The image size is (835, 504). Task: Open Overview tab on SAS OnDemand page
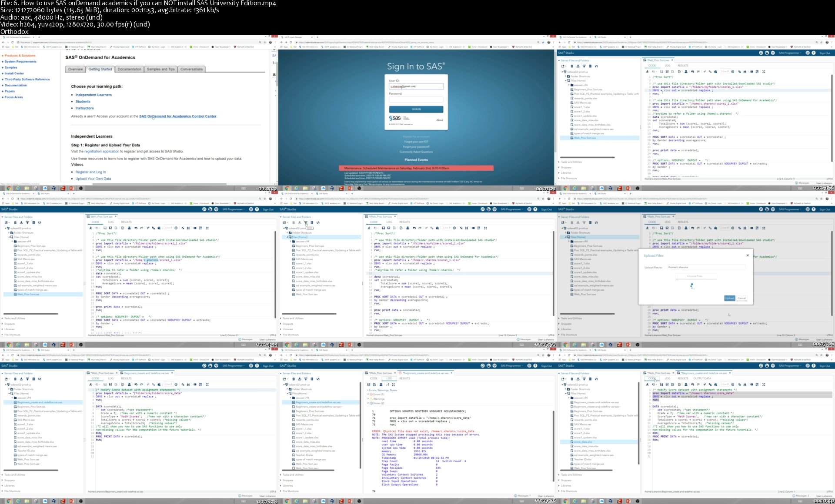75,69
